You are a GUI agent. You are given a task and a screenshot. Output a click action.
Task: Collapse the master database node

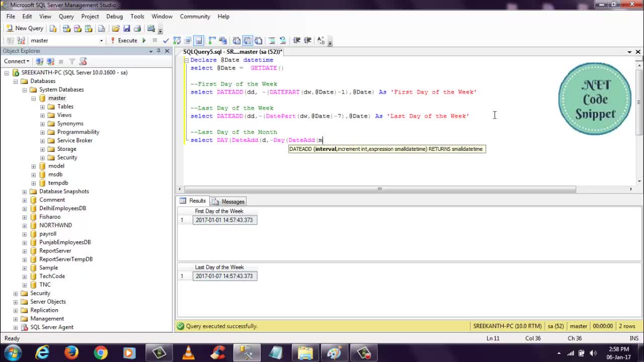(x=34, y=98)
